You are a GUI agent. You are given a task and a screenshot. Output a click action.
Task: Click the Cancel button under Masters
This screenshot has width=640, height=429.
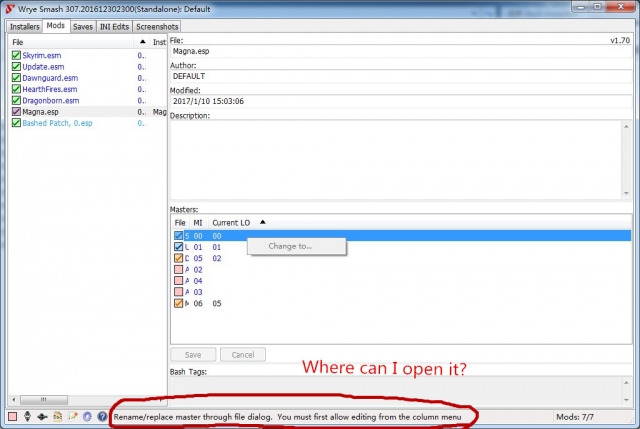[243, 355]
